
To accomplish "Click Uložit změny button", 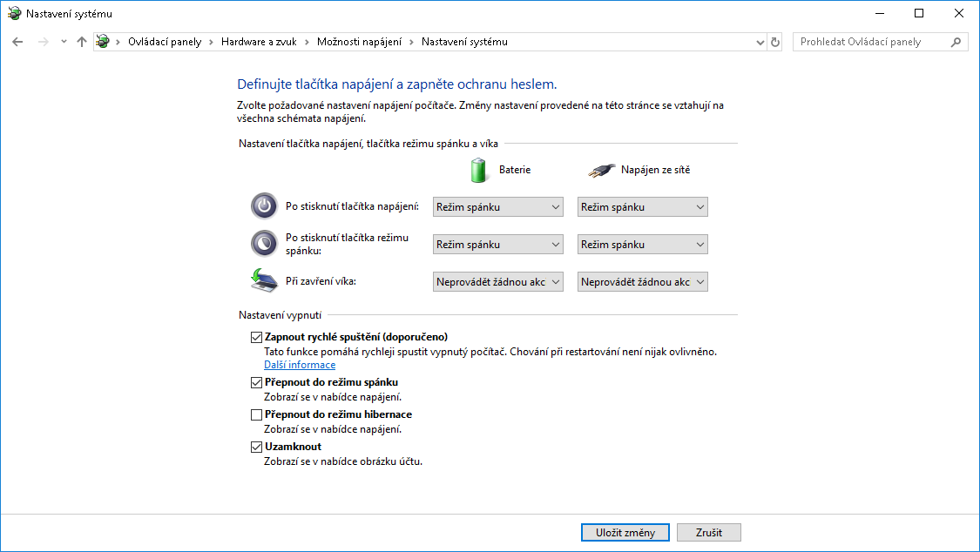I will point(625,532).
